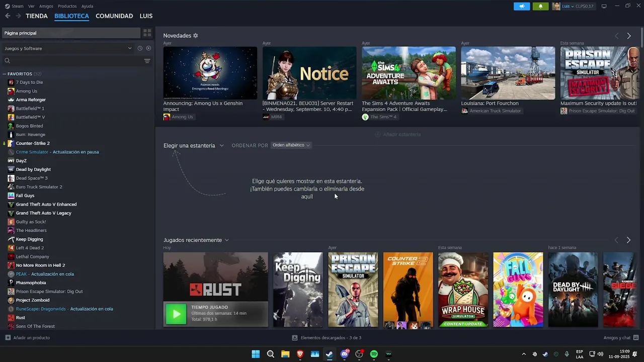The image size is (644, 362).
Task: Show next recently played games arrow
Action: point(628,240)
